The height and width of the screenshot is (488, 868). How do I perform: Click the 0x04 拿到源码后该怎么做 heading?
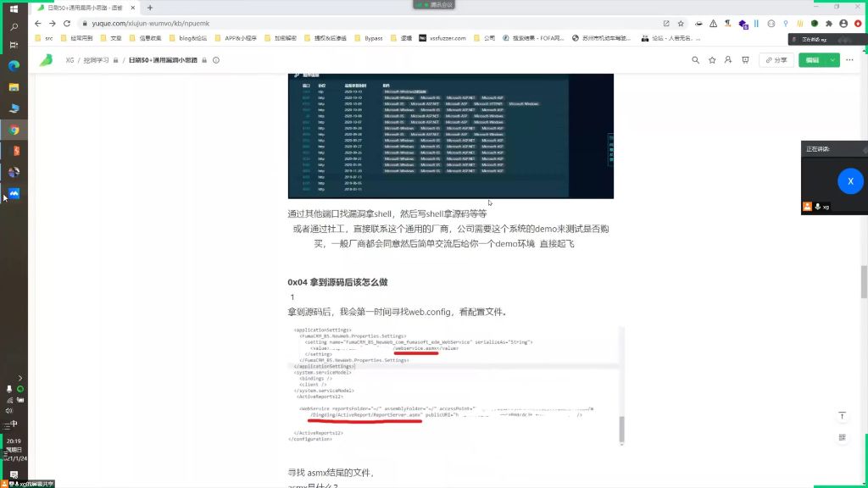point(337,282)
